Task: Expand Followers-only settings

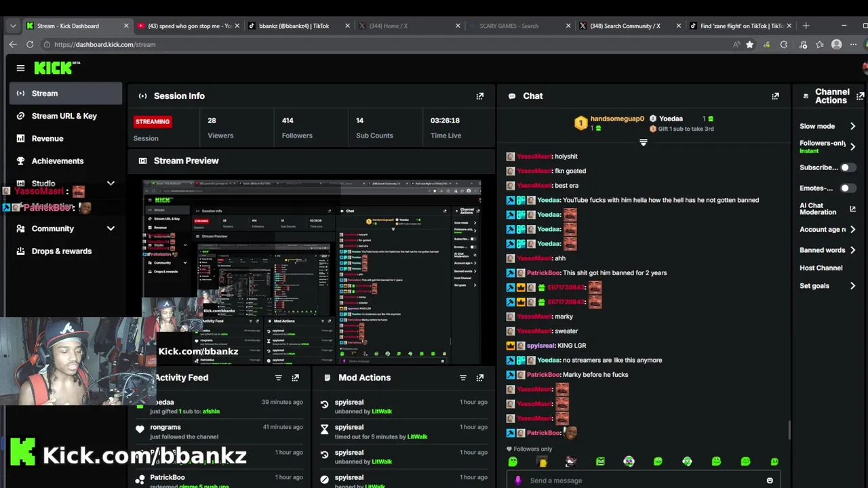Action: (x=852, y=146)
